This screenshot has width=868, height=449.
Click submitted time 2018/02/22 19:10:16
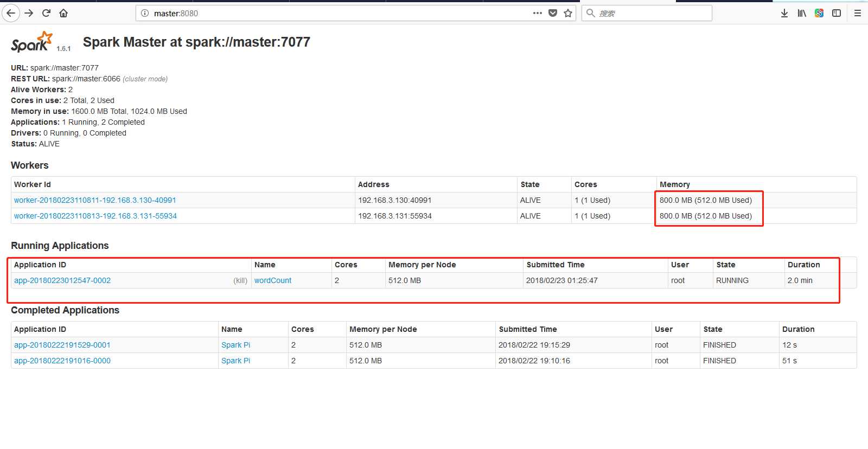(x=534, y=361)
